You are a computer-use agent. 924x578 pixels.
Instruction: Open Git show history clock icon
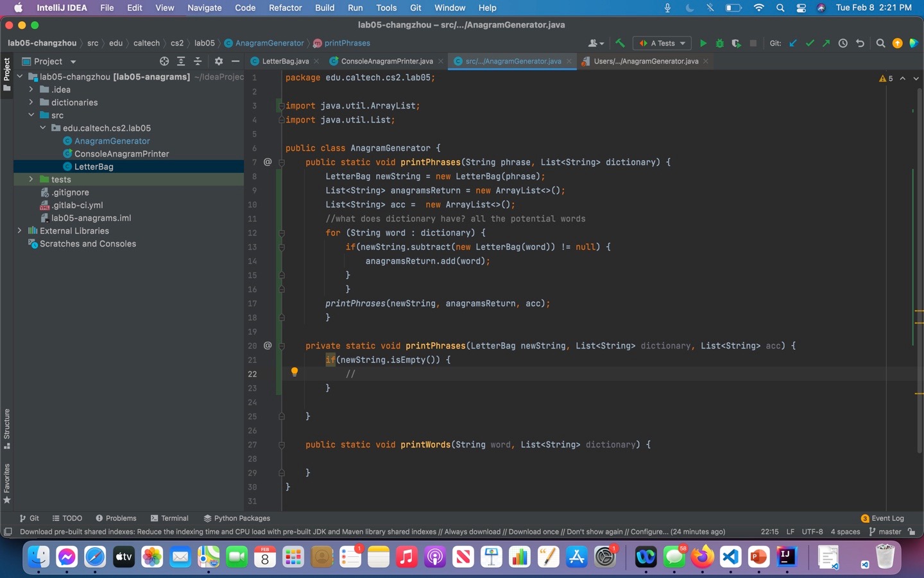pyautogui.click(x=843, y=43)
